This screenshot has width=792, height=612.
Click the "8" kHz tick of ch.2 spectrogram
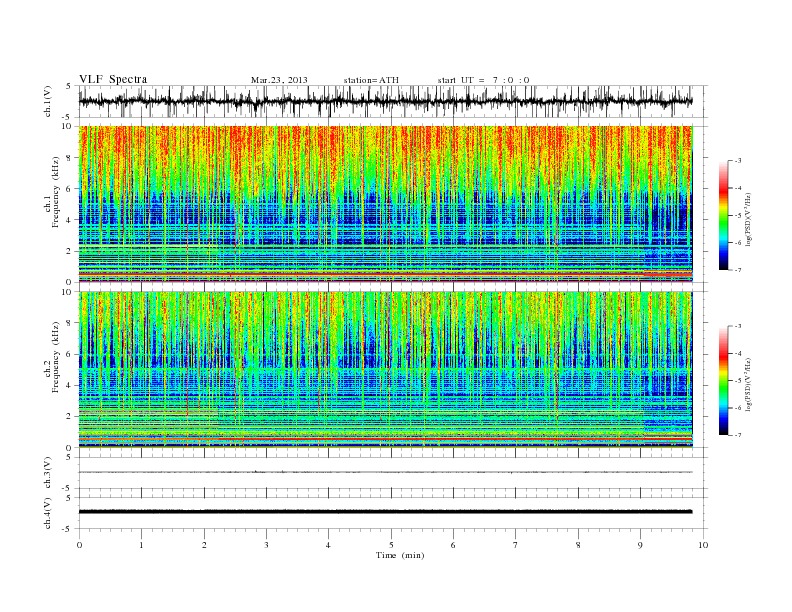70,323
